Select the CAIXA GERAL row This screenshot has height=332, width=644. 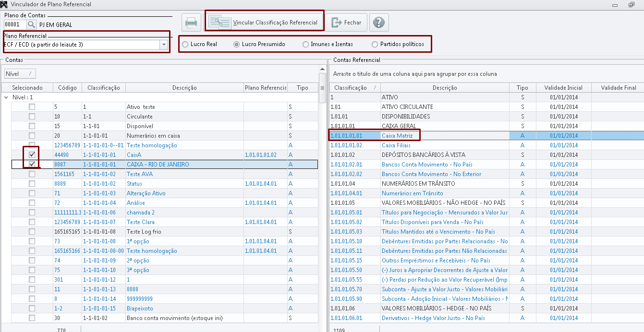click(x=486, y=126)
